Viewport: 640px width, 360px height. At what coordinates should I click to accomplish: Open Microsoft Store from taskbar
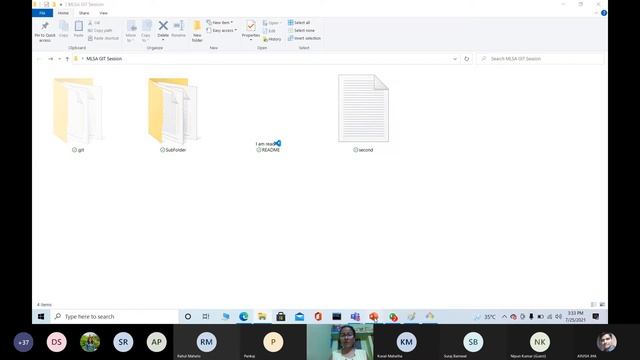click(281, 316)
